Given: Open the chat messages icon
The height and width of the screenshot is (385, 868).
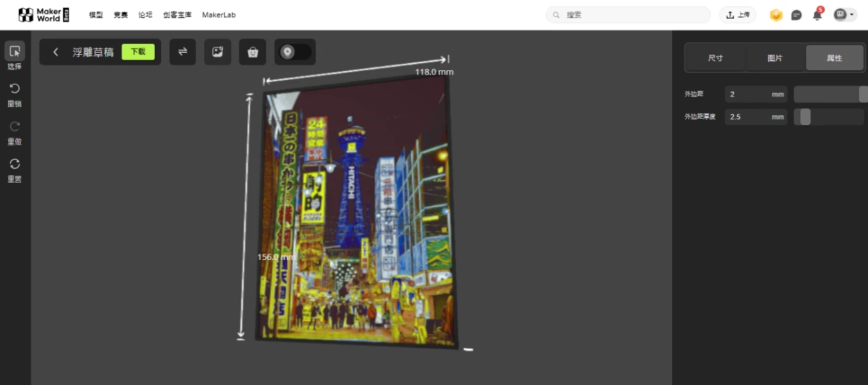Looking at the screenshot, I should [796, 15].
